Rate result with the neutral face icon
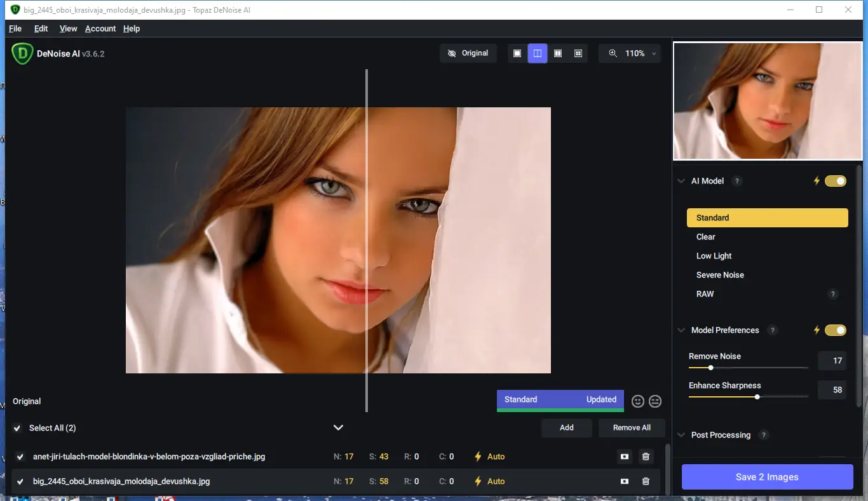 pos(655,401)
